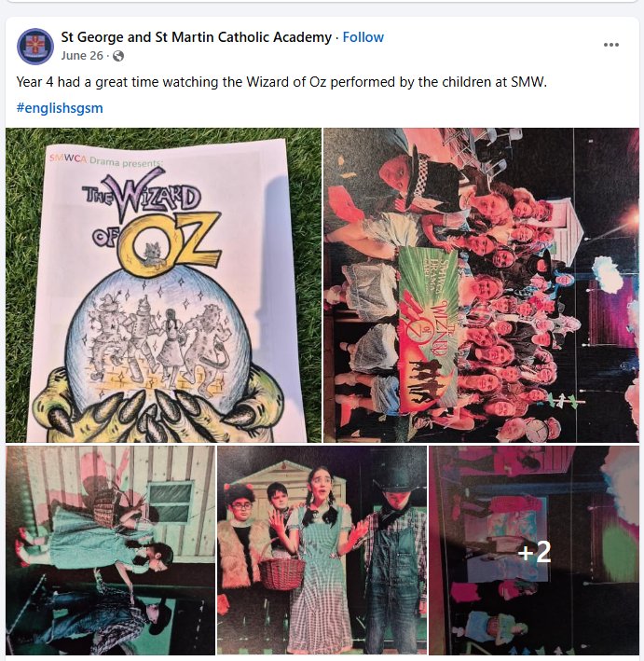Viewport: 644px width, 661px height.
Task: View the Wizard of Oz program cover photo
Action: click(163, 285)
